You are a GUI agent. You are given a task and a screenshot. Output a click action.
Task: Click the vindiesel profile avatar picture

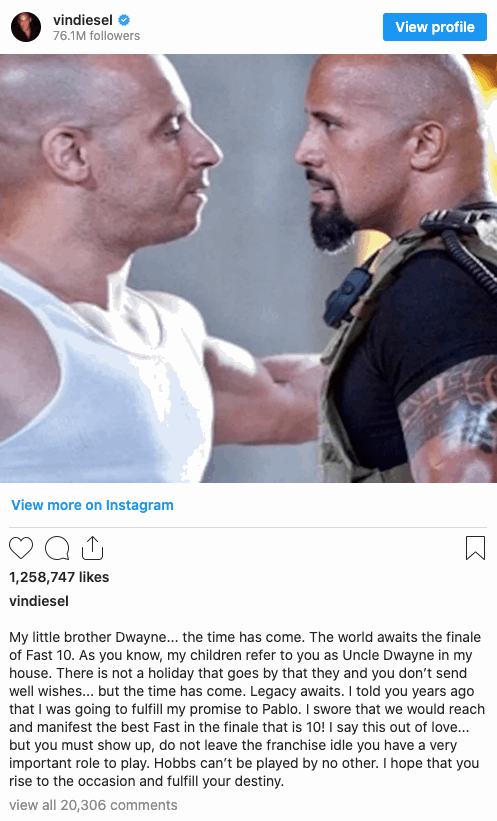[26, 27]
